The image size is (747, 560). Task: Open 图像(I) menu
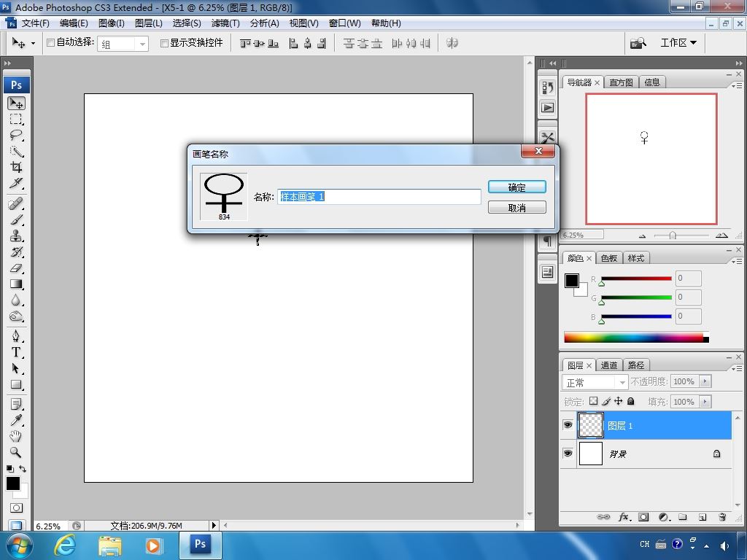click(x=112, y=23)
